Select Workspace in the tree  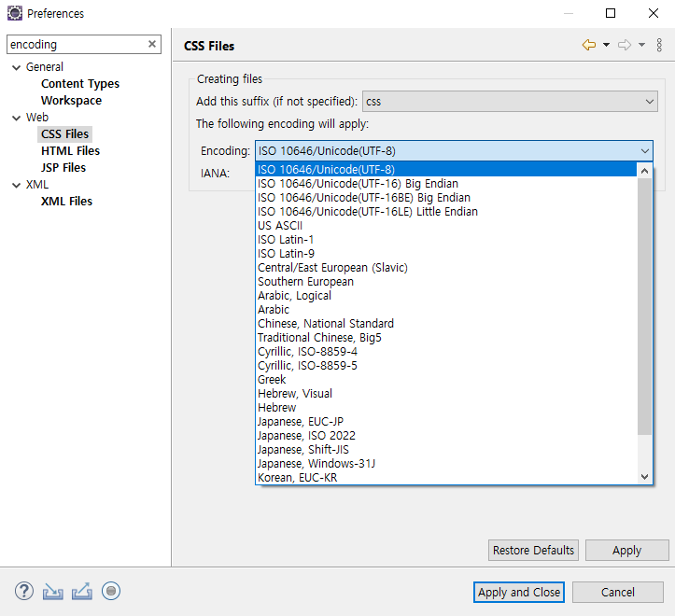click(x=72, y=100)
